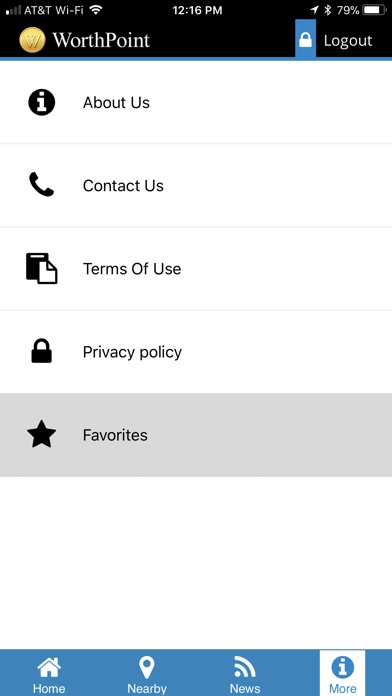The image size is (392, 696).
Task: Open the Contact Us menu entry
Action: tap(196, 185)
